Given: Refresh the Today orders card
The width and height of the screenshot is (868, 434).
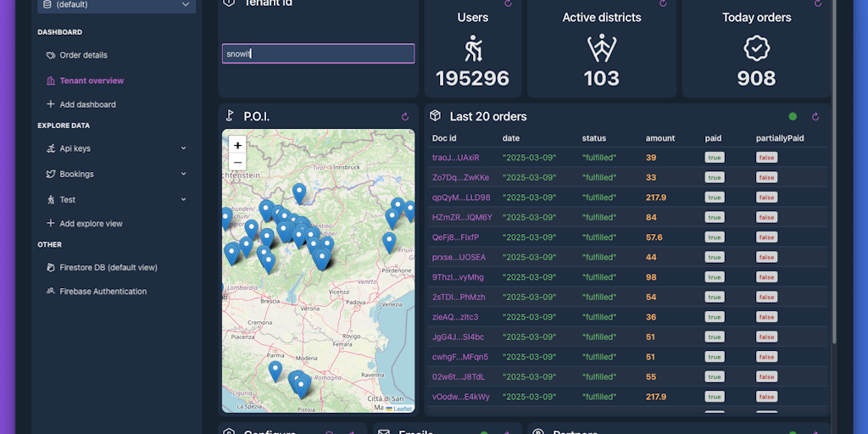Looking at the screenshot, I should [817, 3].
